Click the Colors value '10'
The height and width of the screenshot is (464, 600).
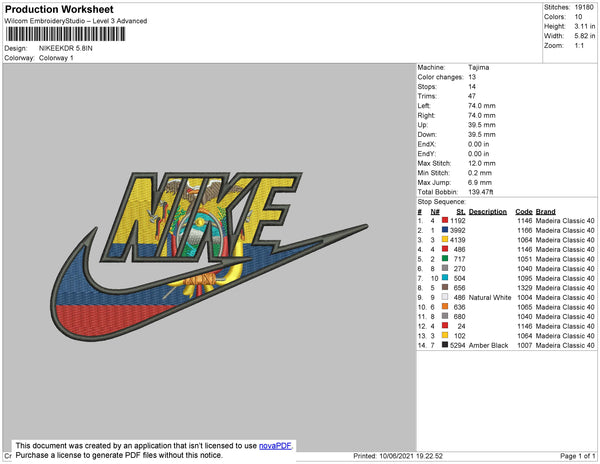[578, 17]
